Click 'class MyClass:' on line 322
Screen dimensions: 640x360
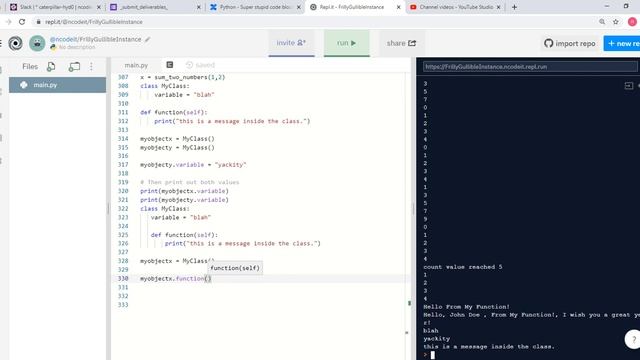click(165, 209)
